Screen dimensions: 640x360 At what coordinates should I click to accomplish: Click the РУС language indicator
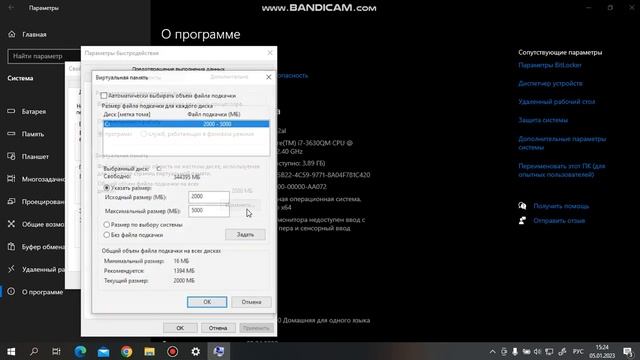[578, 351]
